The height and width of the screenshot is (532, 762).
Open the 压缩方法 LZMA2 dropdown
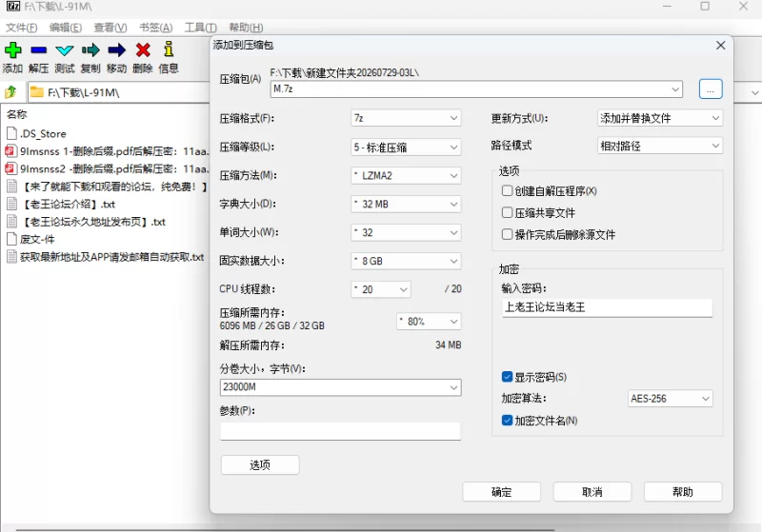click(406, 176)
